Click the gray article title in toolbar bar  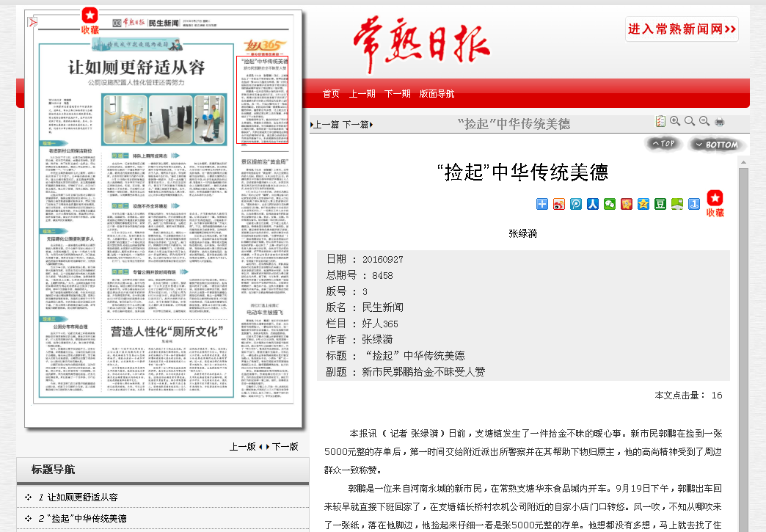514,124
